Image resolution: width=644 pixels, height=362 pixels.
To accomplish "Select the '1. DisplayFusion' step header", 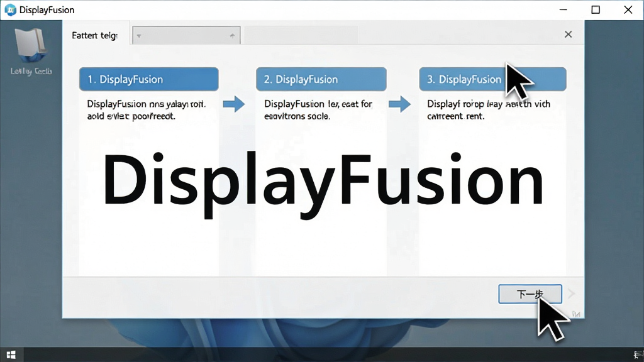I will [148, 79].
